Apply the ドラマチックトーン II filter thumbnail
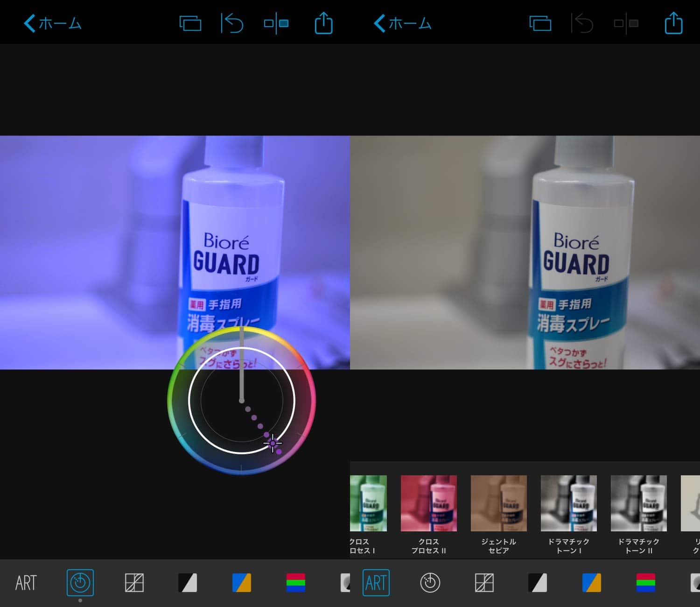The image size is (700, 607). [x=639, y=503]
